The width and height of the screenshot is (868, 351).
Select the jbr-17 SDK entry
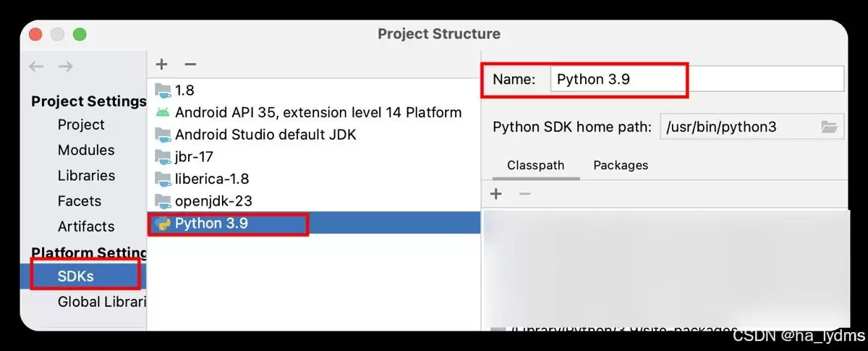coord(314,156)
